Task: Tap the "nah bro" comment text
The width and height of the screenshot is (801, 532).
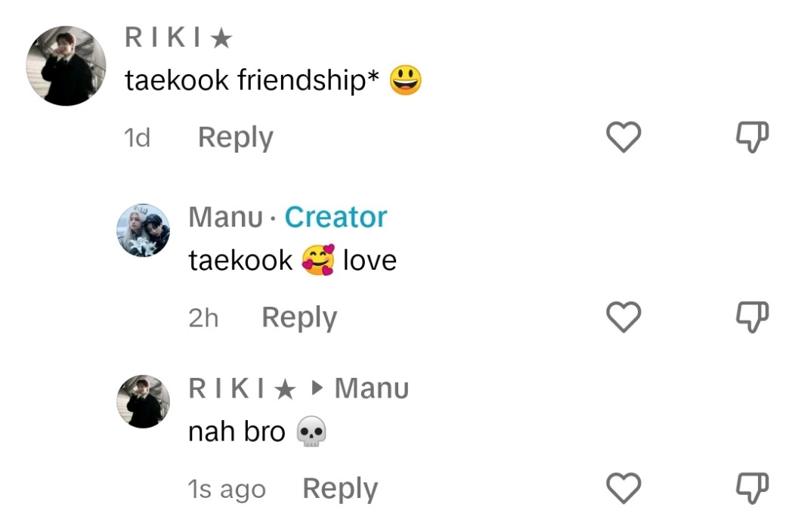Action: [237, 431]
